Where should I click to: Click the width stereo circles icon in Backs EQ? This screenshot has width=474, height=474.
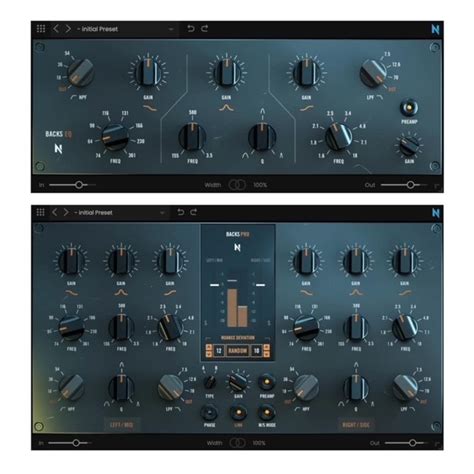237,185
